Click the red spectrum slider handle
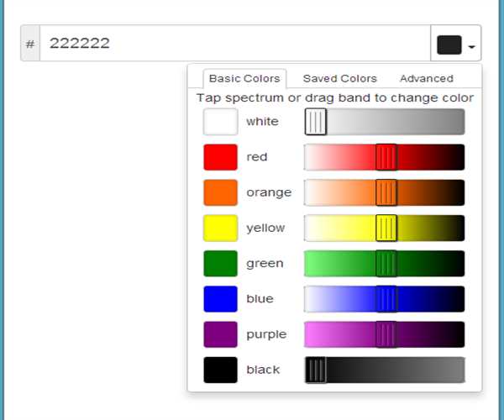504x420 pixels. [386, 157]
